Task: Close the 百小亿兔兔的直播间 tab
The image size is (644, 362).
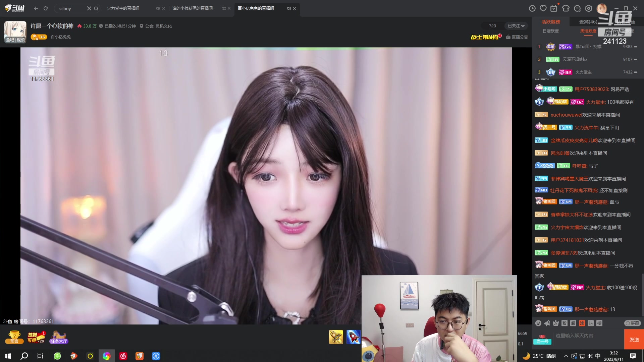Action: point(294,8)
